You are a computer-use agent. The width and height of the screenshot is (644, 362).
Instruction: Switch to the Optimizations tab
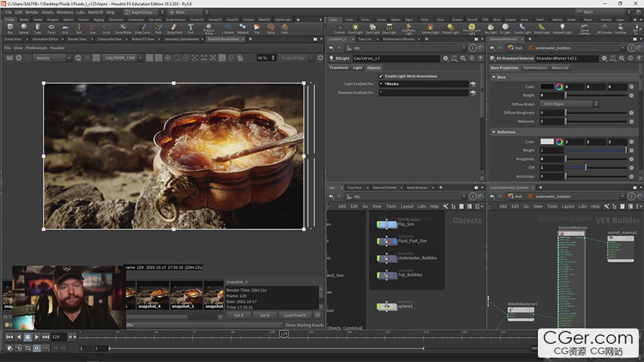click(535, 68)
